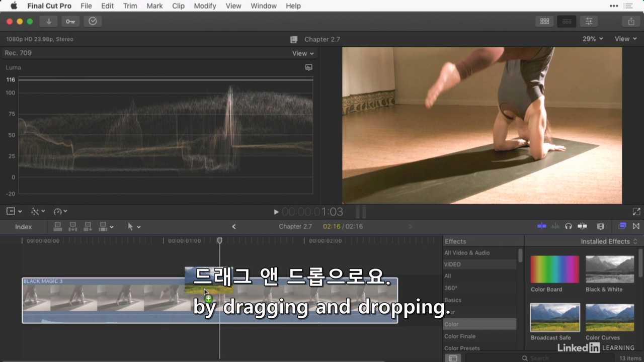This screenshot has height=362, width=644.
Task: Open Installed Effects popup menu
Action: tap(609, 241)
